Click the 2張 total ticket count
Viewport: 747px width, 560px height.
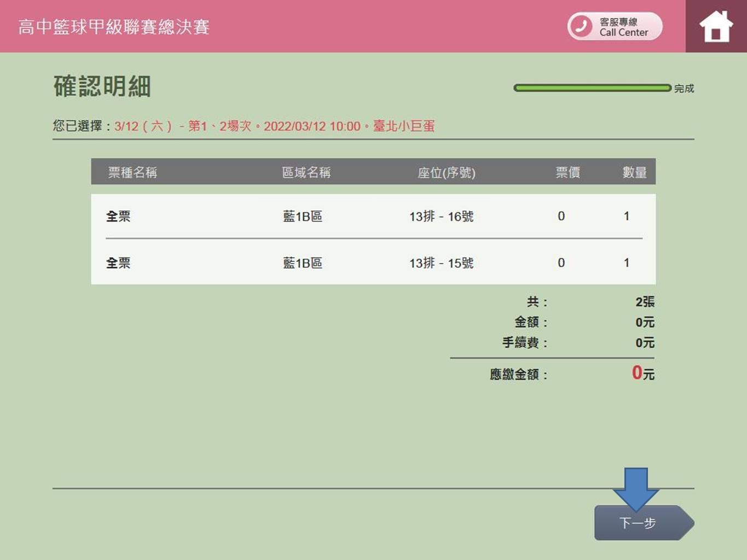tap(644, 302)
